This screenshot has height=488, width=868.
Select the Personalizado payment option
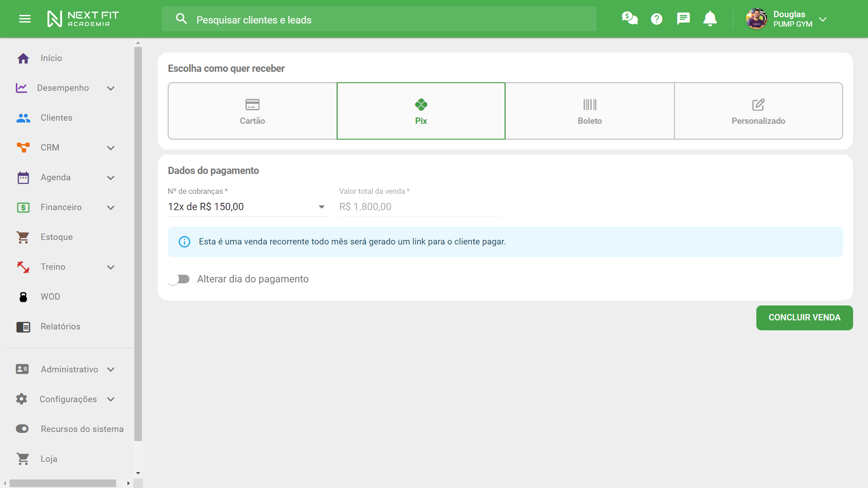758,111
